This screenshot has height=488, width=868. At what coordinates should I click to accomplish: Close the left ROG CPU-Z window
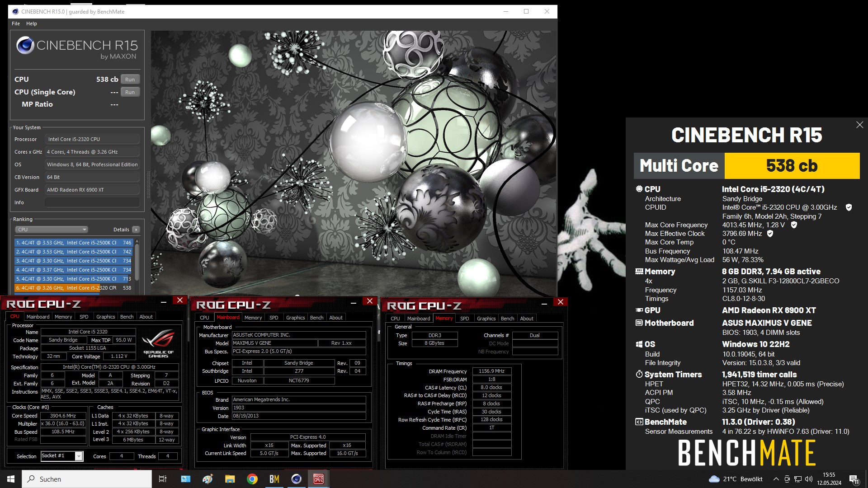[x=180, y=300]
